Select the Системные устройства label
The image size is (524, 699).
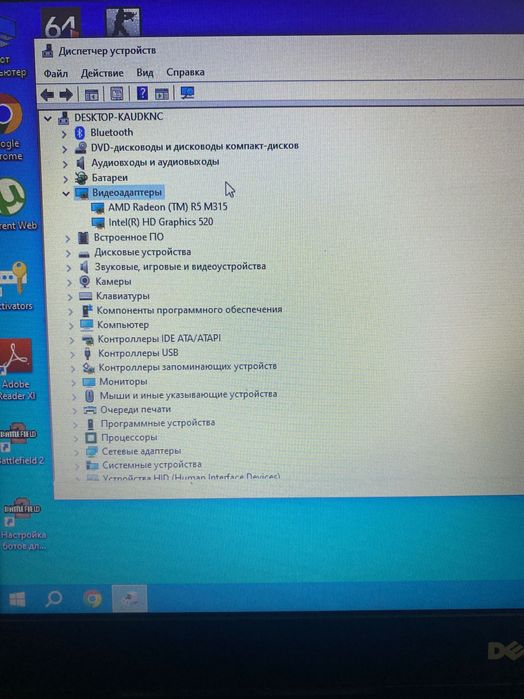click(x=152, y=465)
